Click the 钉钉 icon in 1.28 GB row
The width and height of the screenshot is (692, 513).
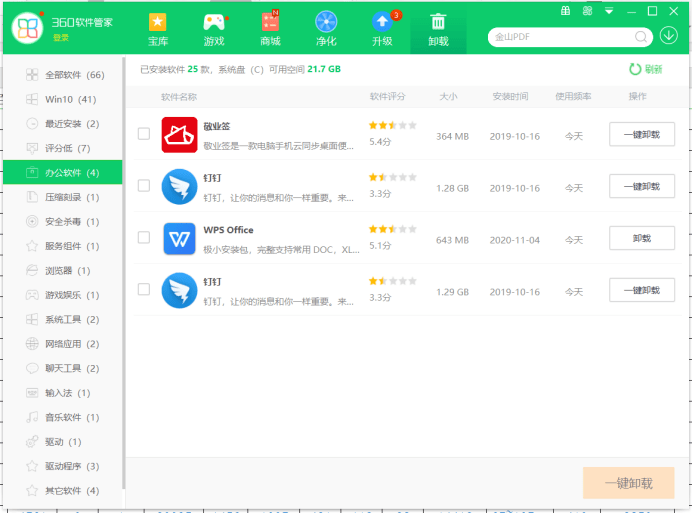179,187
